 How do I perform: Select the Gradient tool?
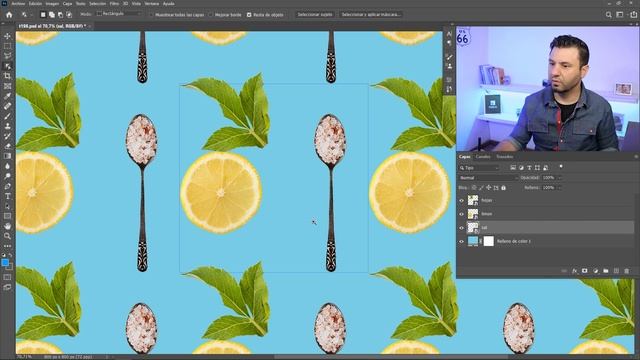tap(7, 156)
